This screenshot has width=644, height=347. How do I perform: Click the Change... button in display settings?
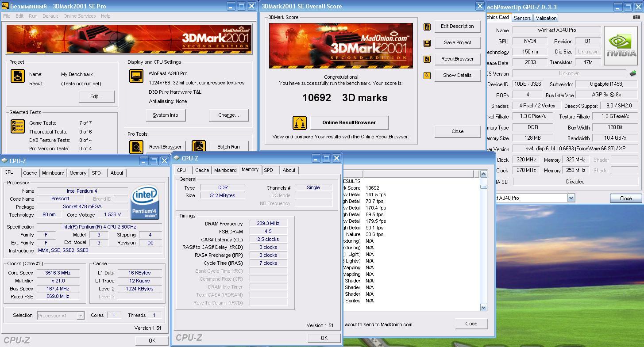228,115
